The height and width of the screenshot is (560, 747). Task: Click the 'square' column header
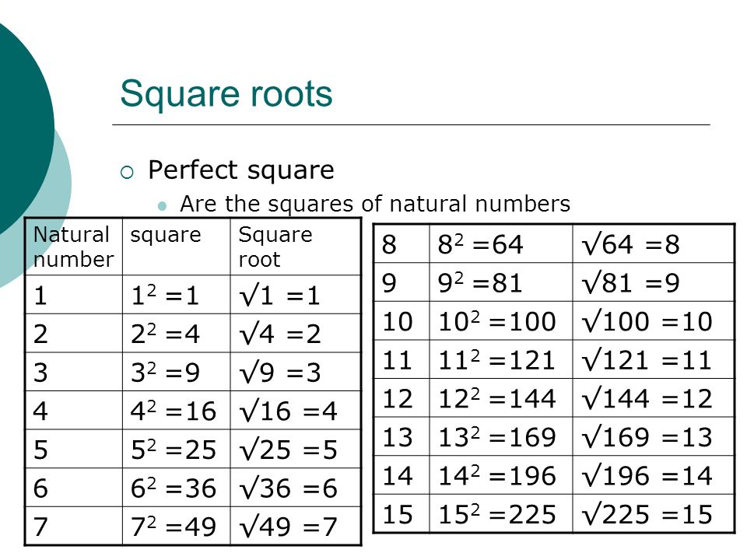[x=177, y=247]
